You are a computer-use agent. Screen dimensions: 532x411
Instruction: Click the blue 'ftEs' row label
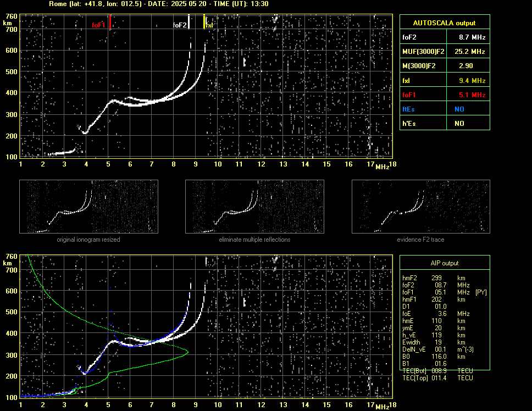pyautogui.click(x=408, y=109)
